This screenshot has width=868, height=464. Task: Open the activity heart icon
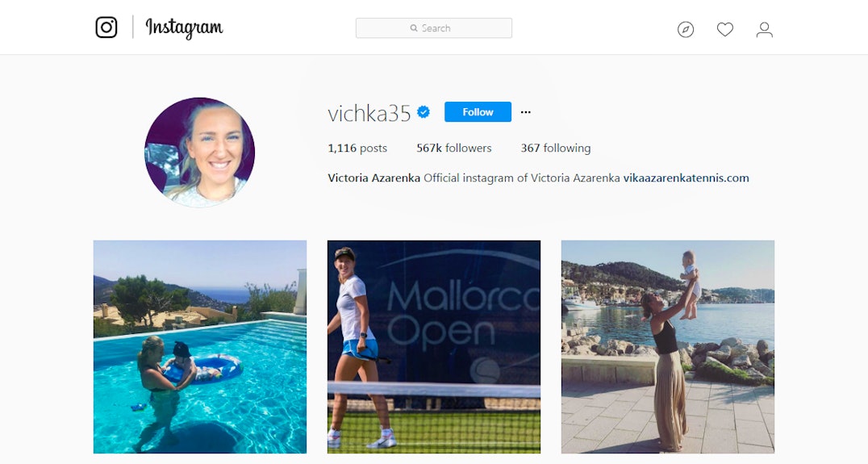[725, 29]
